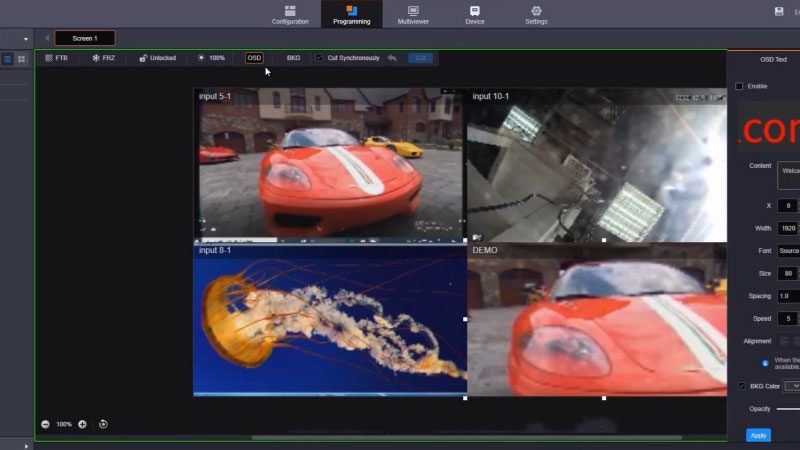Click the save icon at top right
This screenshot has width=800, height=450.
[x=779, y=11]
